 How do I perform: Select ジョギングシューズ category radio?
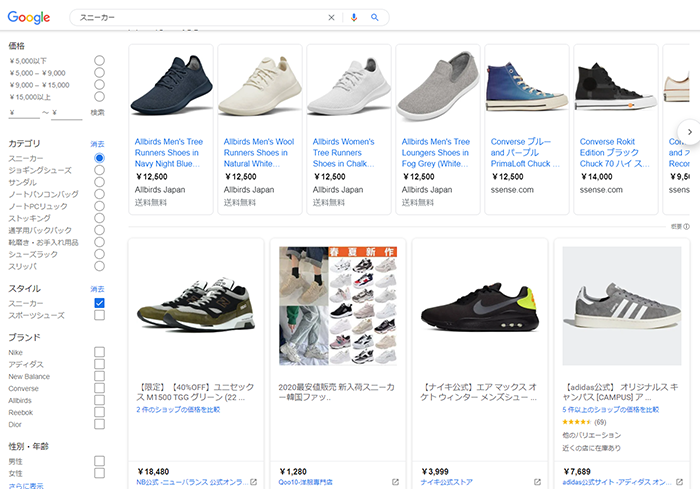click(x=99, y=170)
